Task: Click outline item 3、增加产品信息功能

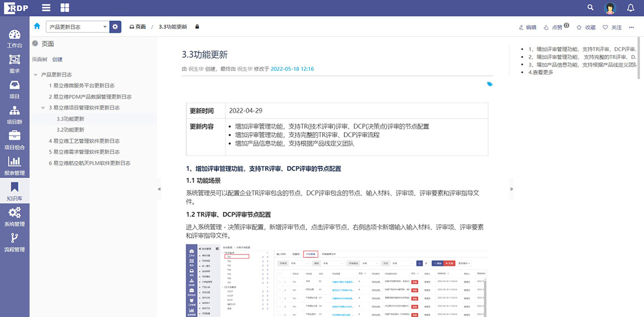Action: pyautogui.click(x=582, y=65)
